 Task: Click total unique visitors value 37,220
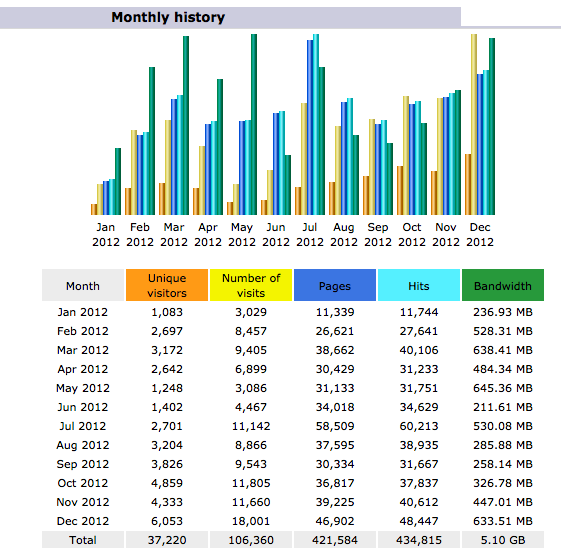(x=167, y=540)
